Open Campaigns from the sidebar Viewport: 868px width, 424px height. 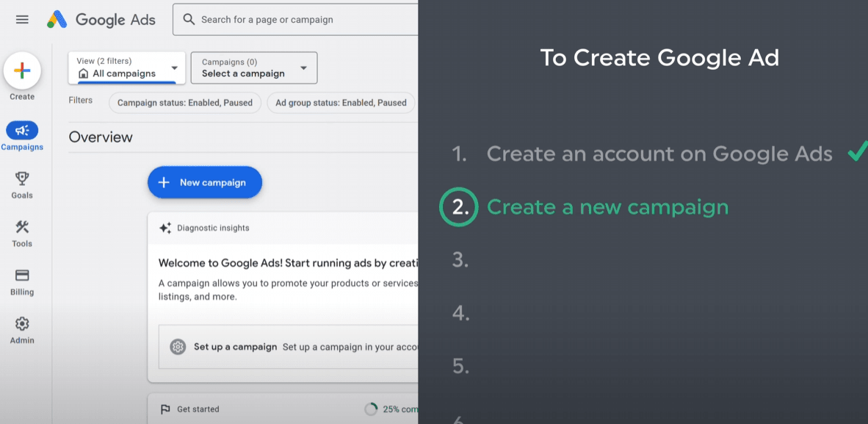(22, 132)
